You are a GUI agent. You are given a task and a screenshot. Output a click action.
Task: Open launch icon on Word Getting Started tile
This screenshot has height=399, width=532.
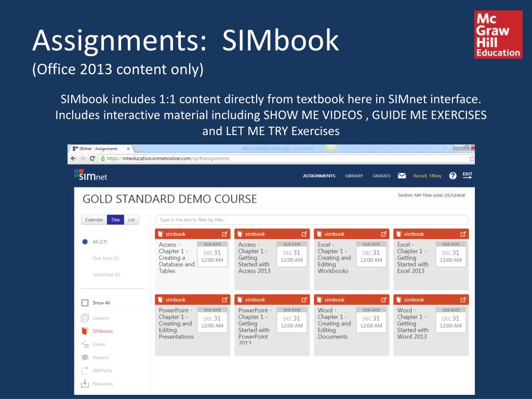[x=463, y=300]
